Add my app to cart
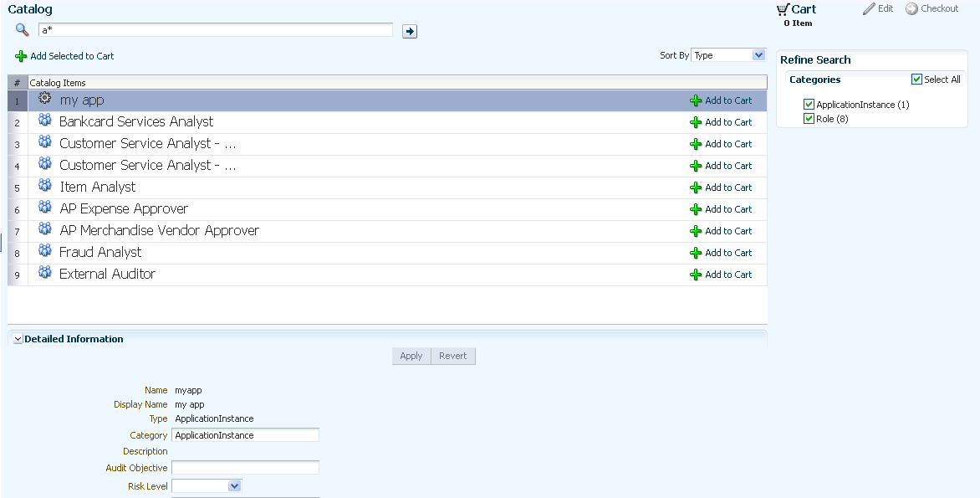 point(721,100)
